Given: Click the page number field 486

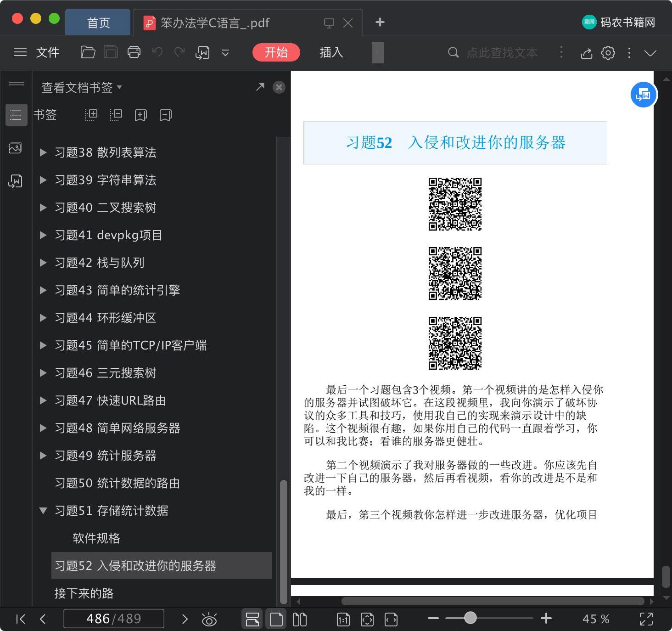Looking at the screenshot, I should (114, 619).
